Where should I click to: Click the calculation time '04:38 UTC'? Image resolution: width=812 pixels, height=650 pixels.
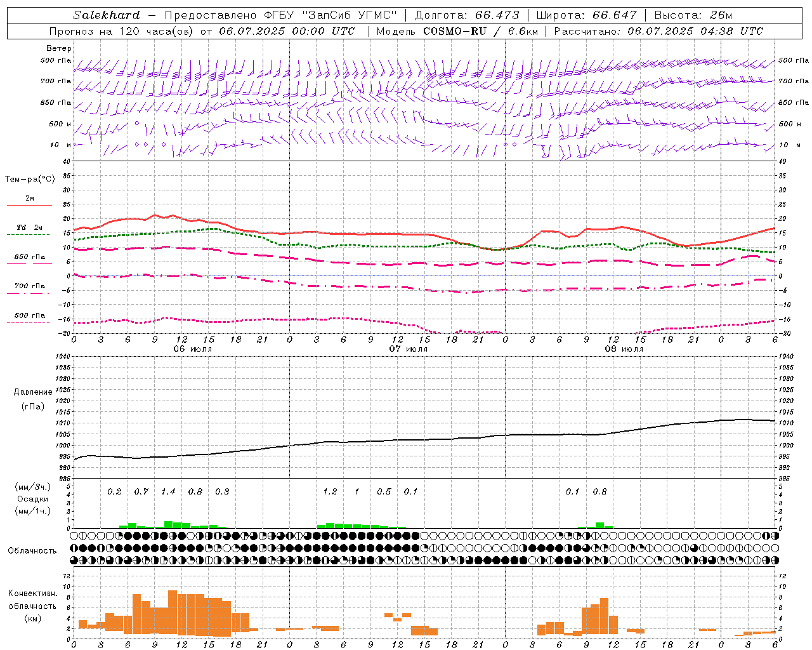[x=731, y=31]
